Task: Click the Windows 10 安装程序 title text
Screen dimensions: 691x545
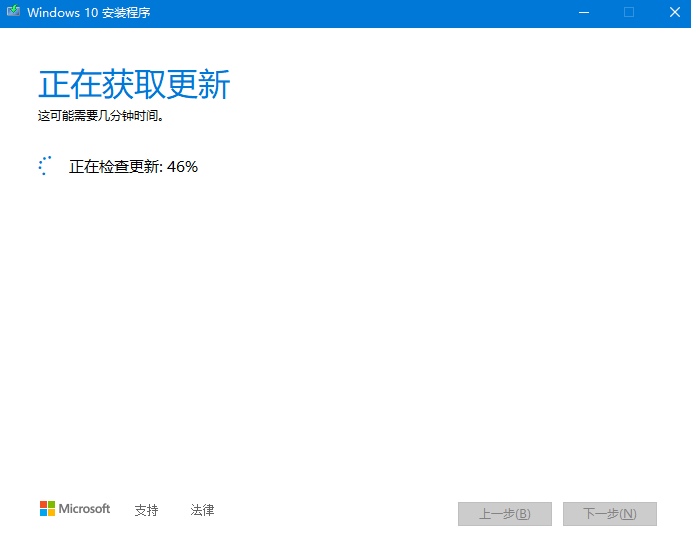Action: click(89, 13)
